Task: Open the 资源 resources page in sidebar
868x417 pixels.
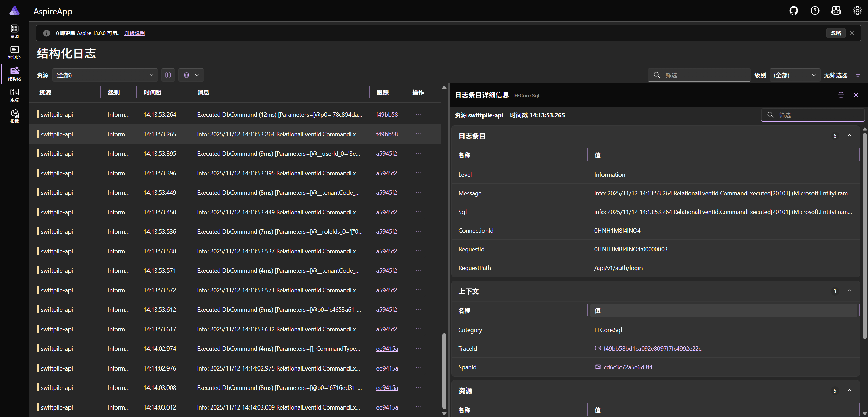Action: [14, 32]
